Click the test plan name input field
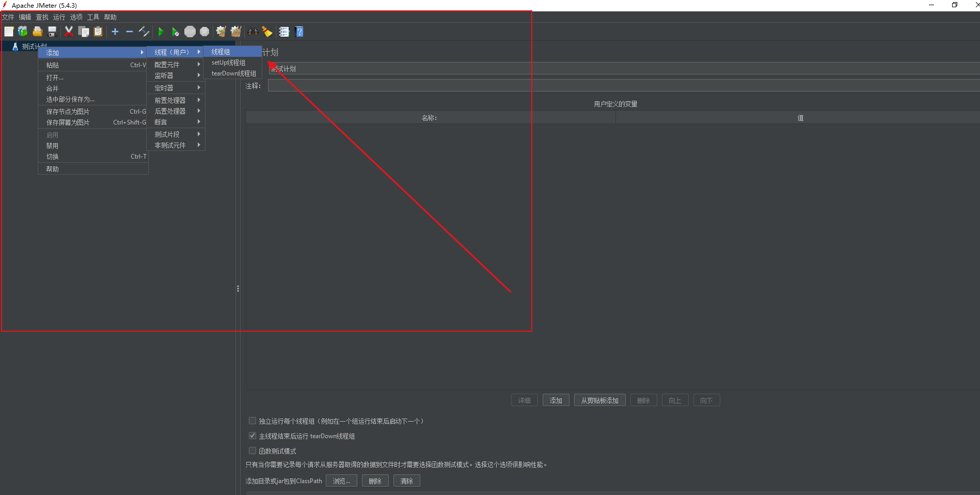The height and width of the screenshot is (495, 980). point(624,69)
